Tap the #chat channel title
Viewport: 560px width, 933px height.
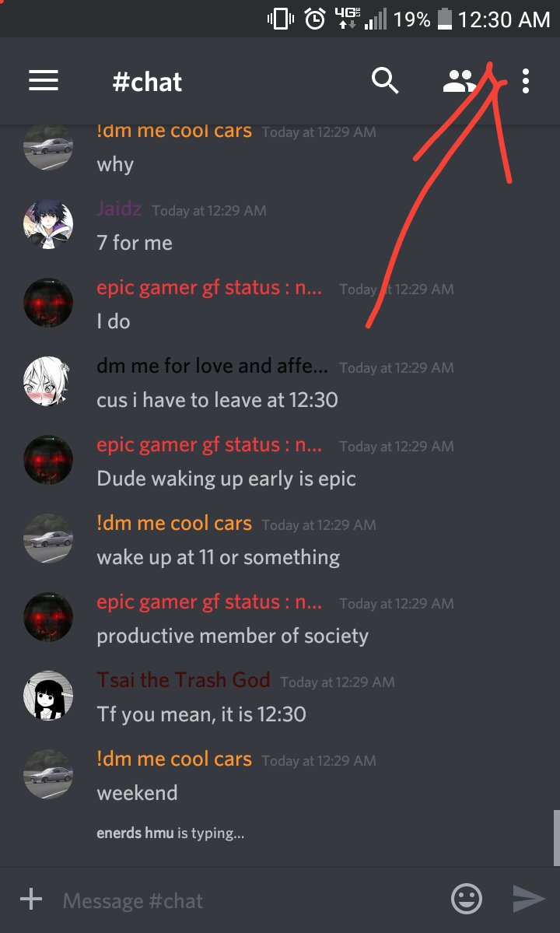click(x=147, y=82)
